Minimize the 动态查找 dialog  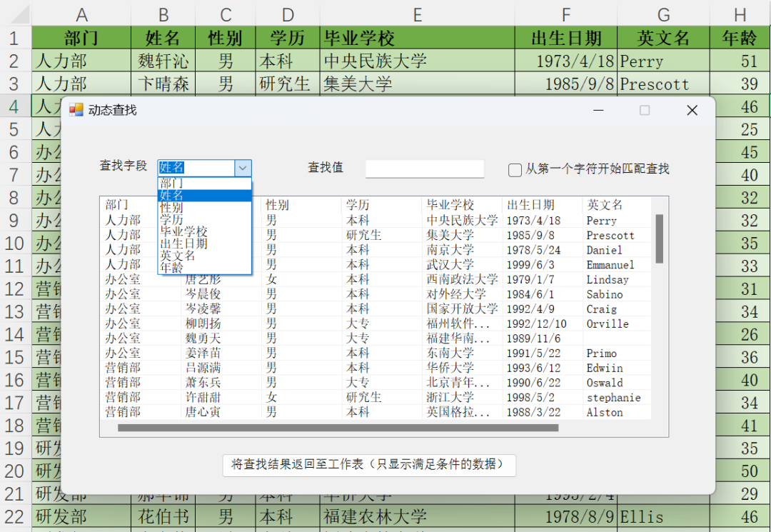(598, 110)
